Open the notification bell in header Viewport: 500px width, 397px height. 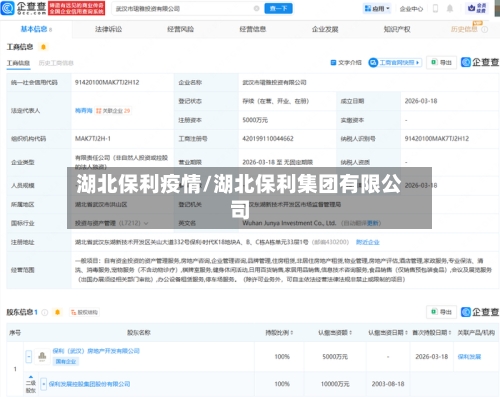pos(450,9)
